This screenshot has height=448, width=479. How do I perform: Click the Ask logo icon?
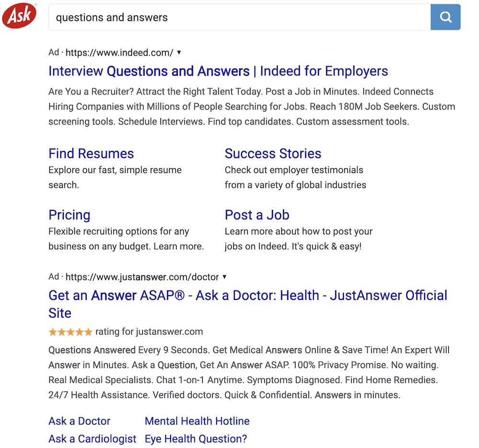19,16
